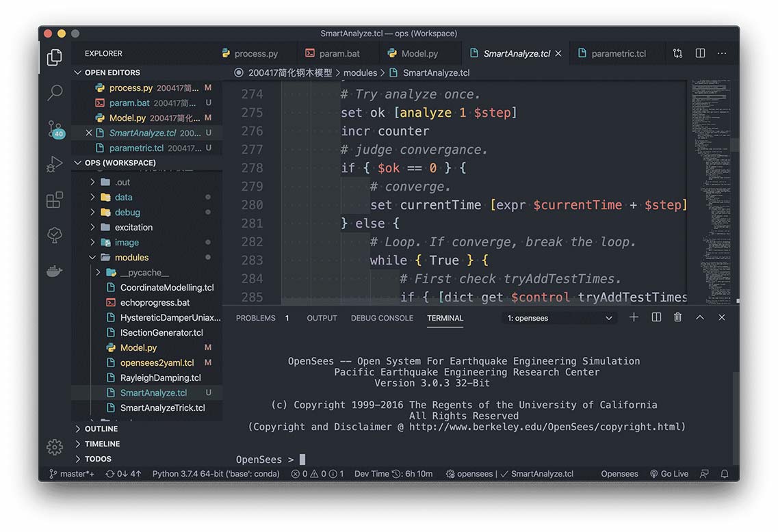Viewport: 778px width, 532px height.
Task: Click the feedback icon in status bar
Action: tap(704, 473)
